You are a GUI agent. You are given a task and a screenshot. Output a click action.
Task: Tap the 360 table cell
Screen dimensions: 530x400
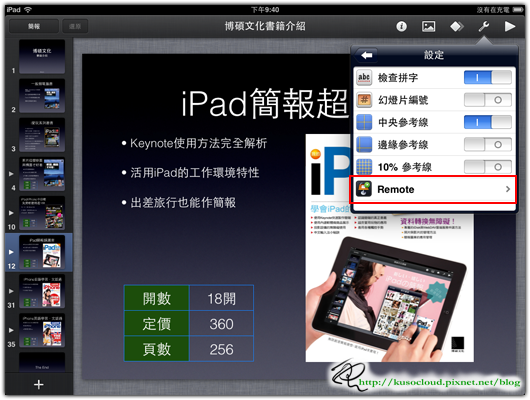(221, 324)
